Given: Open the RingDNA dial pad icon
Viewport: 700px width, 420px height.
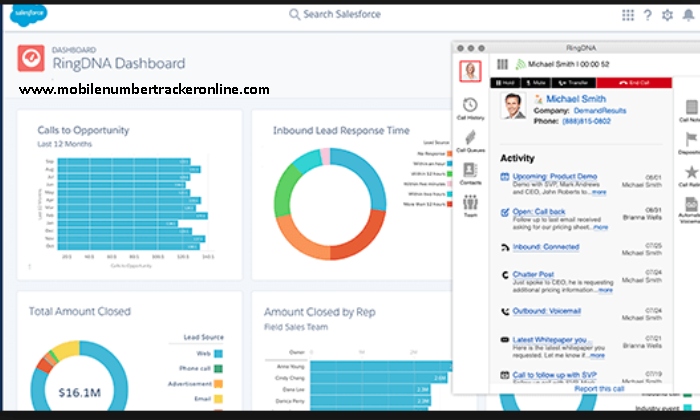Looking at the screenshot, I should pos(502,63).
